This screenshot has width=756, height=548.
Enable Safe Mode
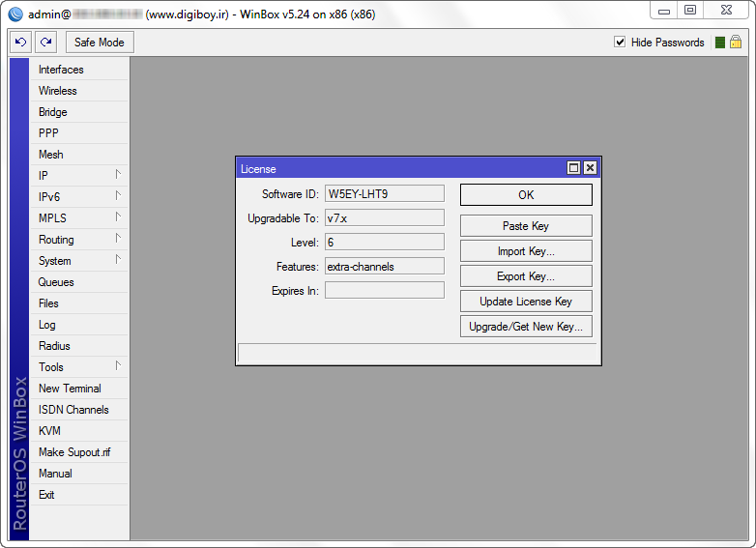(100, 43)
